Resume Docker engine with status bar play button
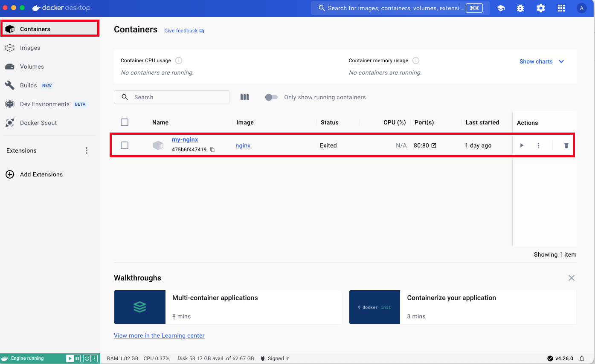 click(70, 358)
